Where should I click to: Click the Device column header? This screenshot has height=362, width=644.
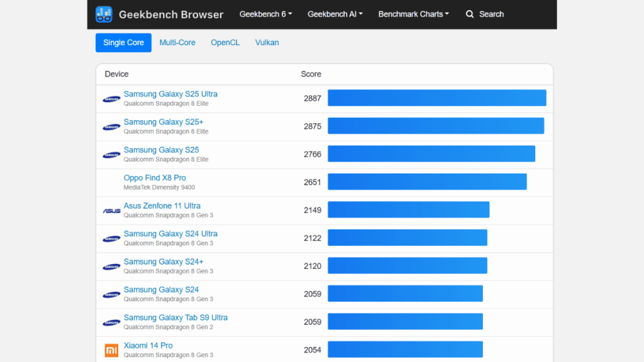tap(116, 74)
